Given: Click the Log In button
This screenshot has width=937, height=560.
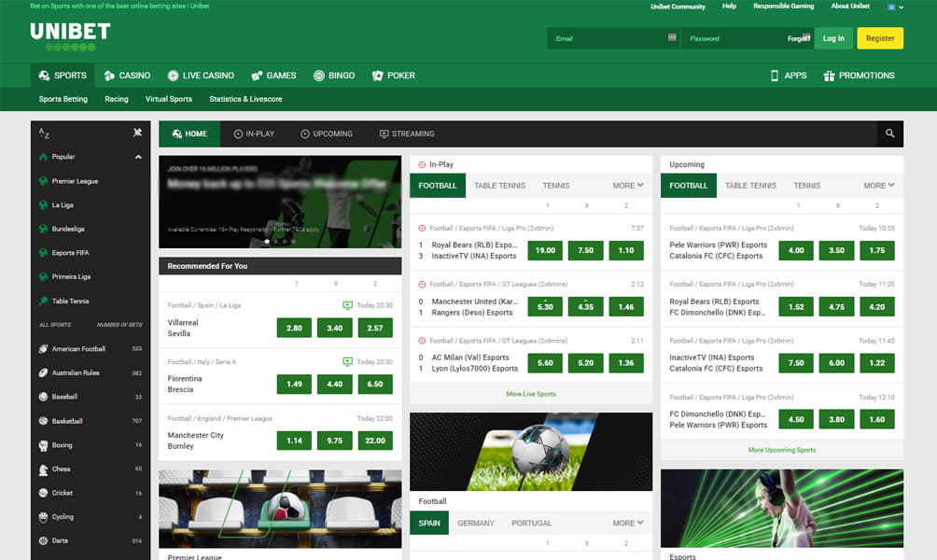Looking at the screenshot, I should click(x=833, y=38).
